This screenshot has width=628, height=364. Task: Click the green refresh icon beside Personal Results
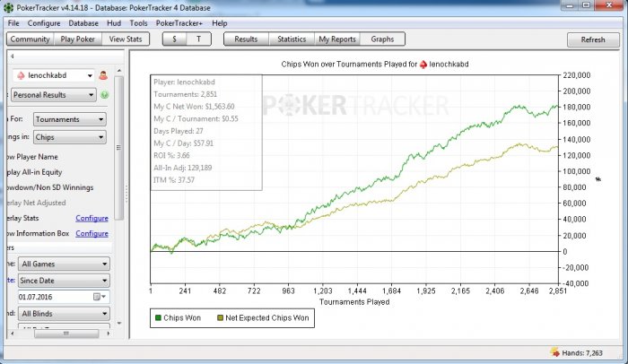[x=105, y=95]
